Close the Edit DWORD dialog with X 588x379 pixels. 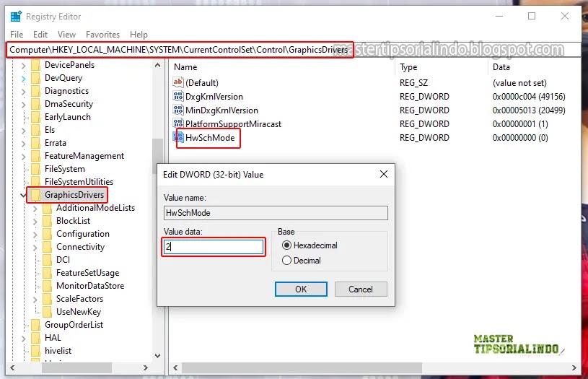[x=384, y=174]
